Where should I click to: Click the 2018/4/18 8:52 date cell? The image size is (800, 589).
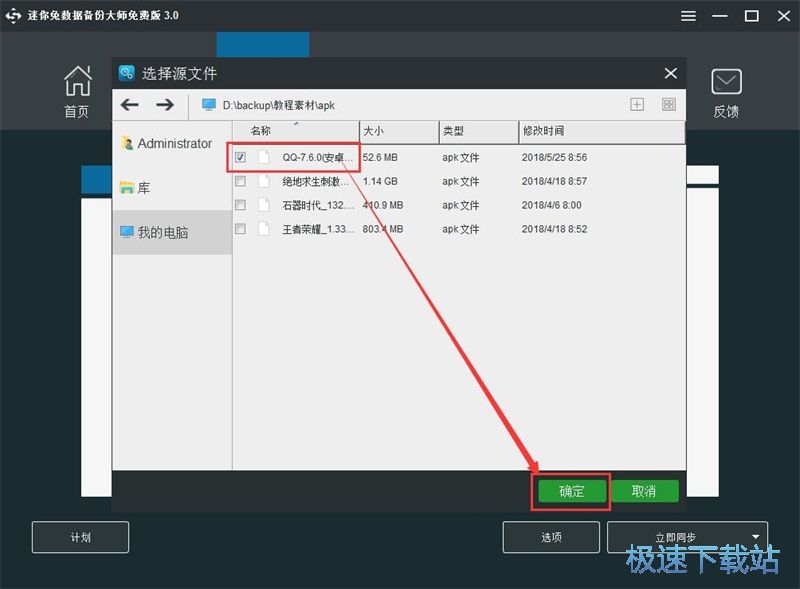[554, 229]
